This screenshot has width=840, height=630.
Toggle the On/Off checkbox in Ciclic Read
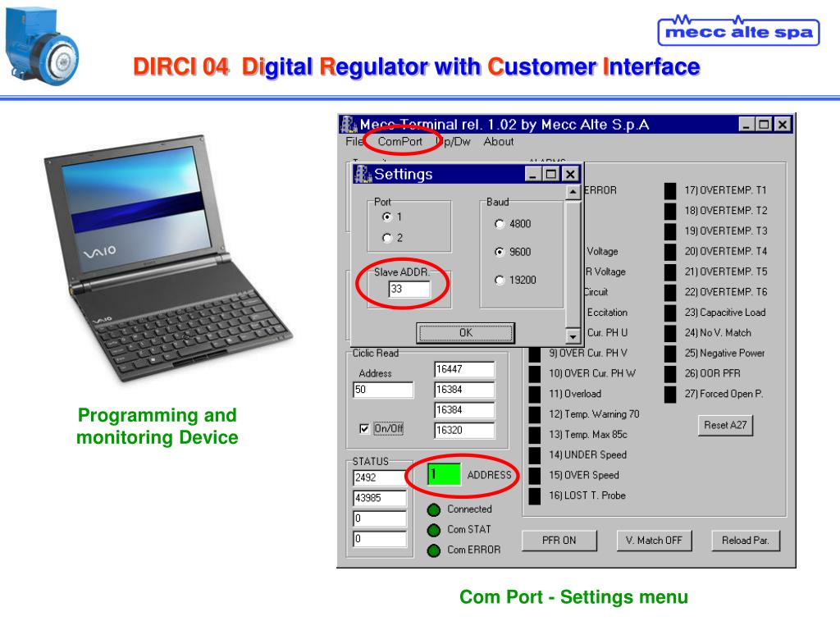click(364, 428)
